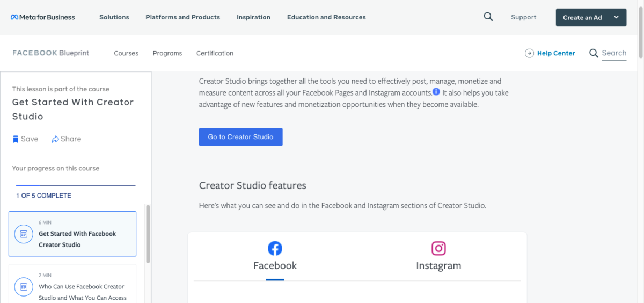Viewport: 644px width, 303px height.
Task: Click the Share arrow icon
Action: [55, 139]
